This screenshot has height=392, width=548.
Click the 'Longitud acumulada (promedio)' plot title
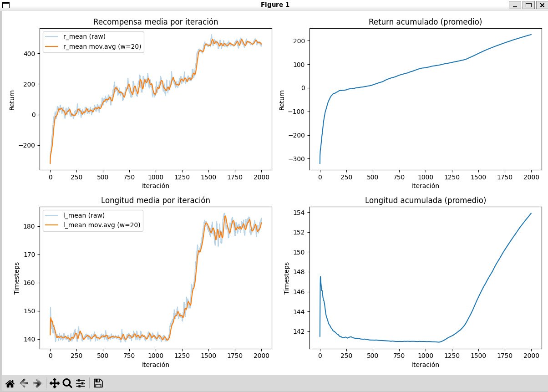pyautogui.click(x=425, y=200)
